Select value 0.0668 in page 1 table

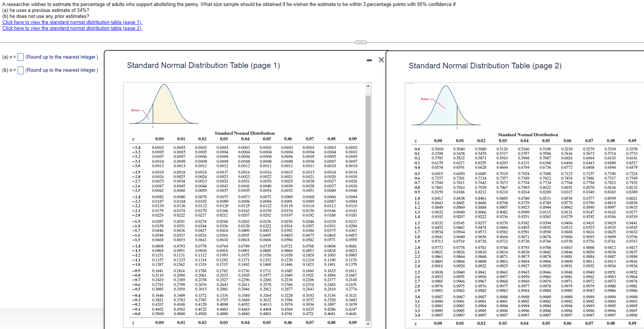point(158,240)
